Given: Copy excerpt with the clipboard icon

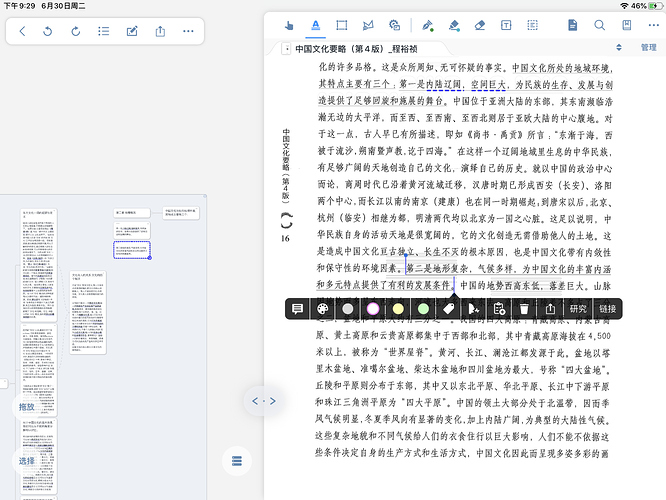Looking at the screenshot, I should tap(499, 309).
